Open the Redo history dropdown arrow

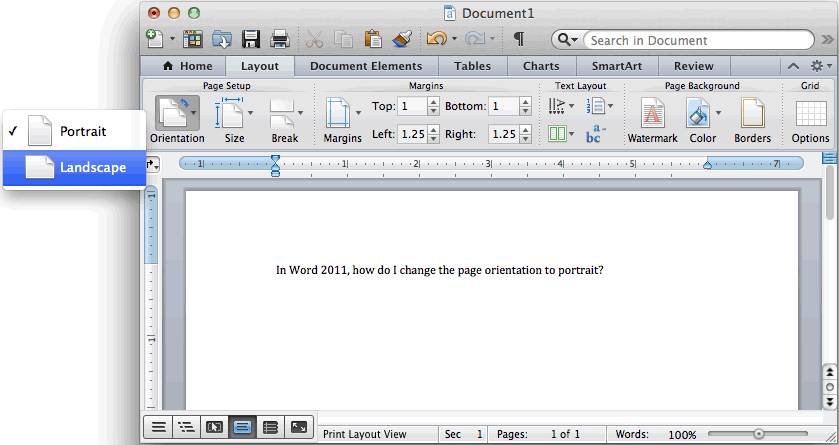pos(492,39)
